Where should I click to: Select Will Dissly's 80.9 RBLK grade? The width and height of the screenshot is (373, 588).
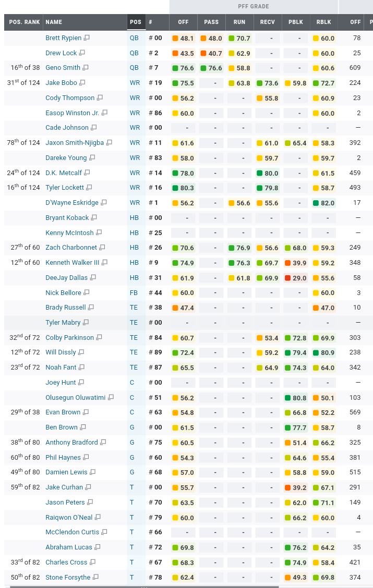[x=324, y=352]
